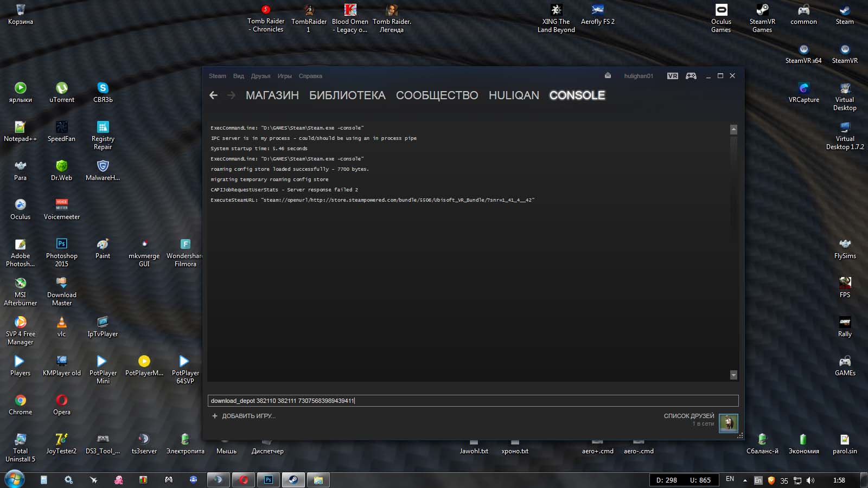
Task: Click EN language indicator in taskbar
Action: coord(730,479)
